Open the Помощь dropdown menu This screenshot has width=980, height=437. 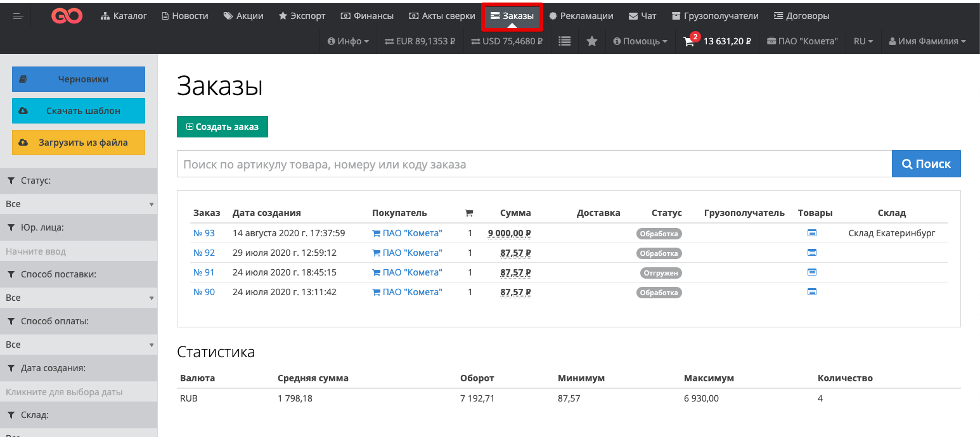click(640, 41)
